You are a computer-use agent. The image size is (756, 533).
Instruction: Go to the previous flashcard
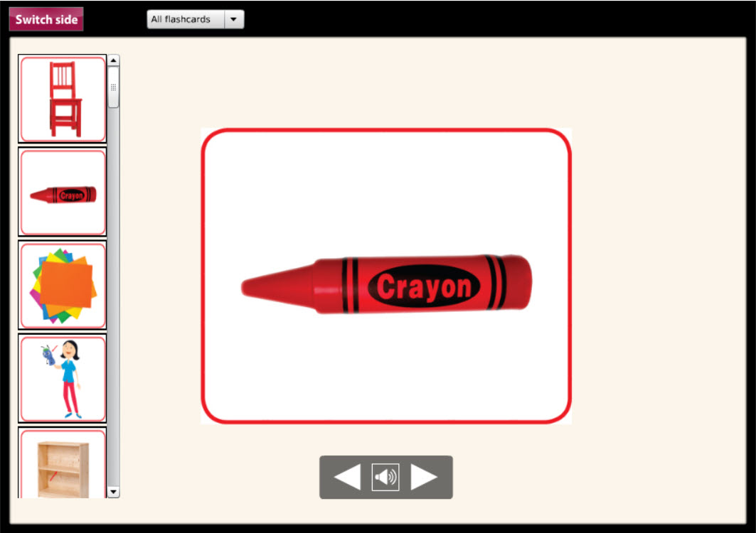tap(347, 477)
